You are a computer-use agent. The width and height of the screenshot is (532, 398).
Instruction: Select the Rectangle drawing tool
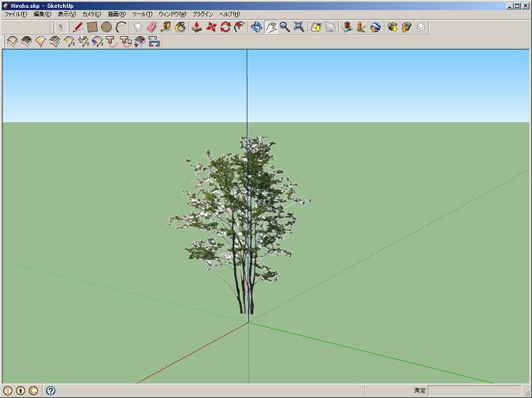pyautogui.click(x=92, y=27)
